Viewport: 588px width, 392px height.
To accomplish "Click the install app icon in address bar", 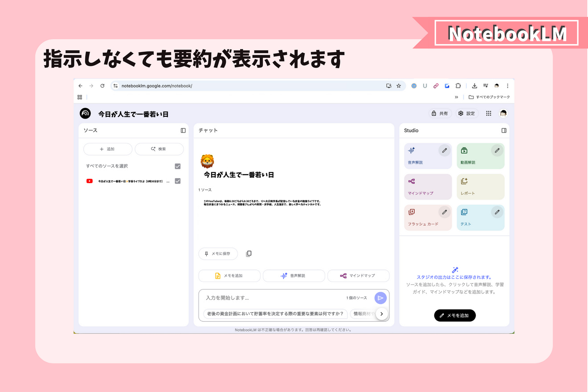I will click(389, 86).
